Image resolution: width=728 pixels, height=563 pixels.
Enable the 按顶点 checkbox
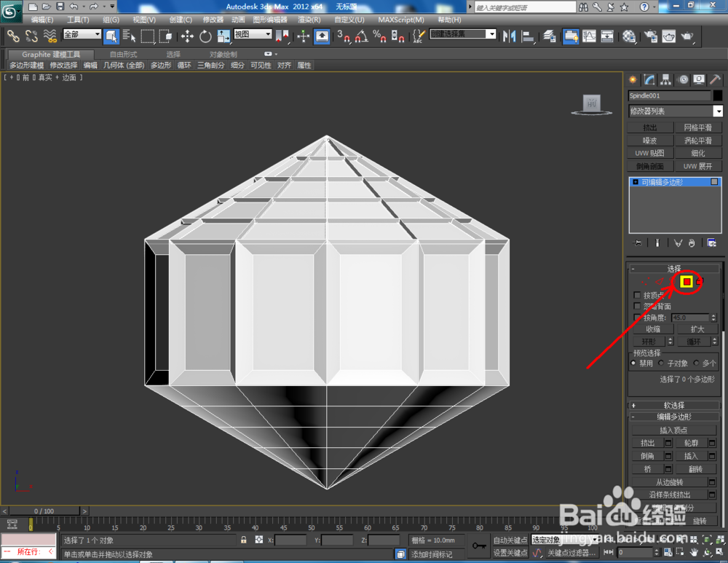[637, 295]
